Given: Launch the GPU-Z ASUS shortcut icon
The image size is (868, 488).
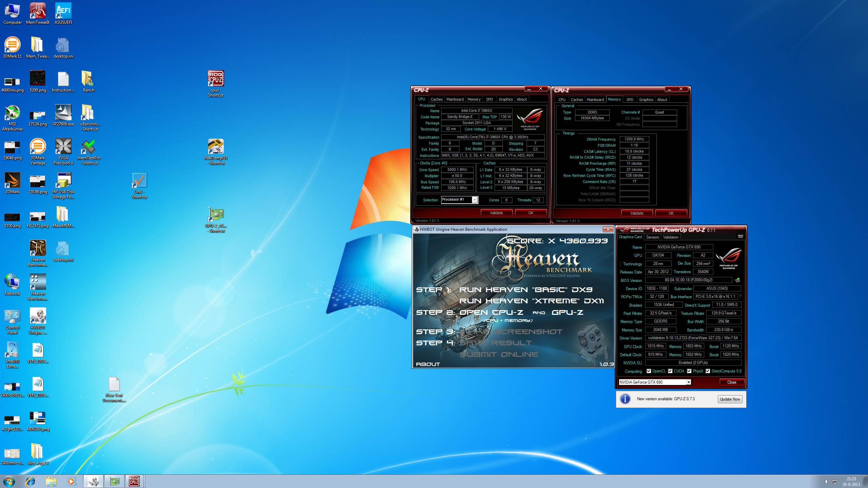Looking at the screenshot, I should tap(216, 220).
